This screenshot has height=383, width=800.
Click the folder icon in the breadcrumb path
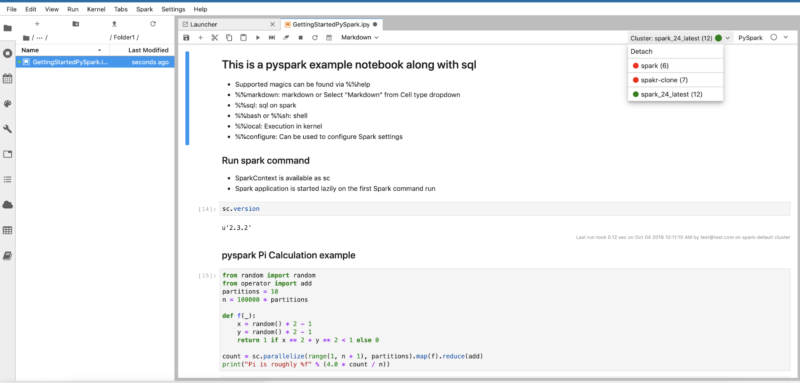[26, 38]
